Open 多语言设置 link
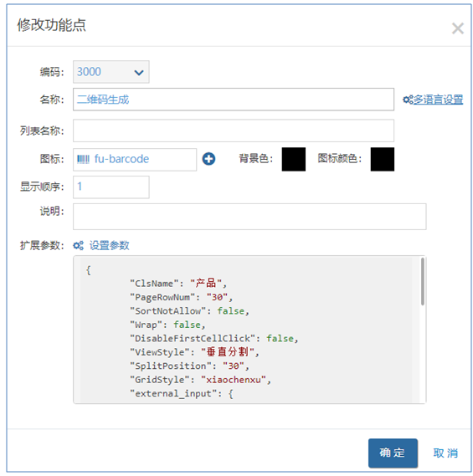 [438, 100]
